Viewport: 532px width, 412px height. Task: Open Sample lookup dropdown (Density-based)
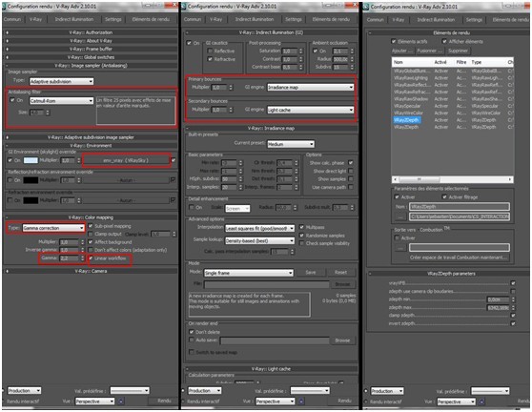[x=260, y=241]
